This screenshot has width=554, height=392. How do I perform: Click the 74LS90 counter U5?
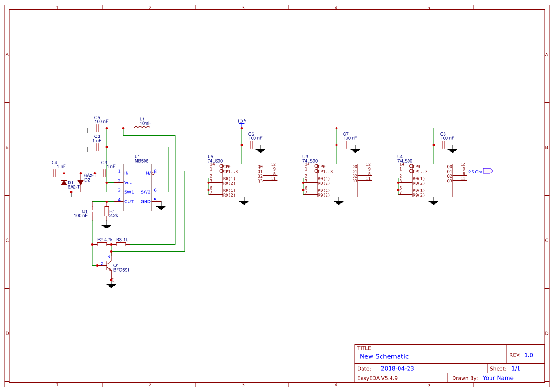[x=242, y=180]
